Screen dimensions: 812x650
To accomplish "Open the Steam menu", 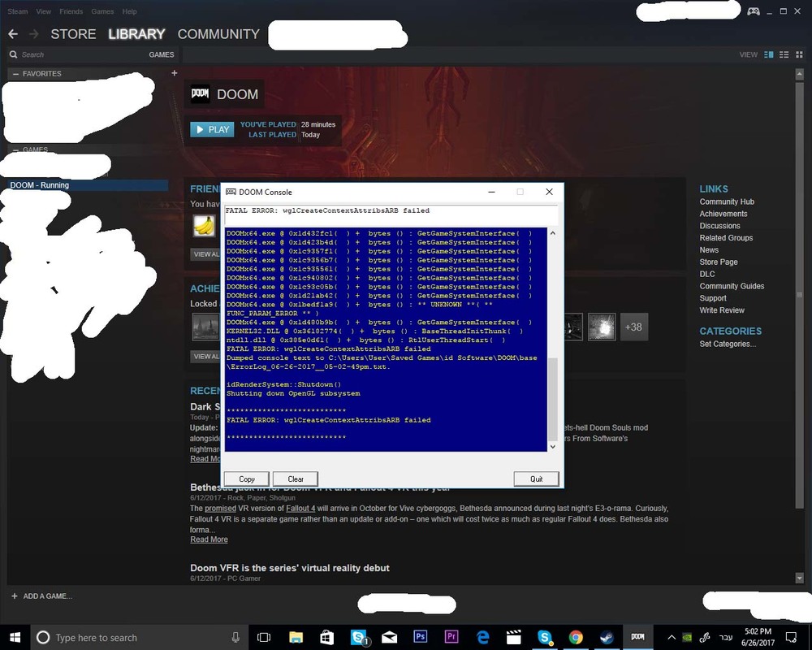I will 17,12.
